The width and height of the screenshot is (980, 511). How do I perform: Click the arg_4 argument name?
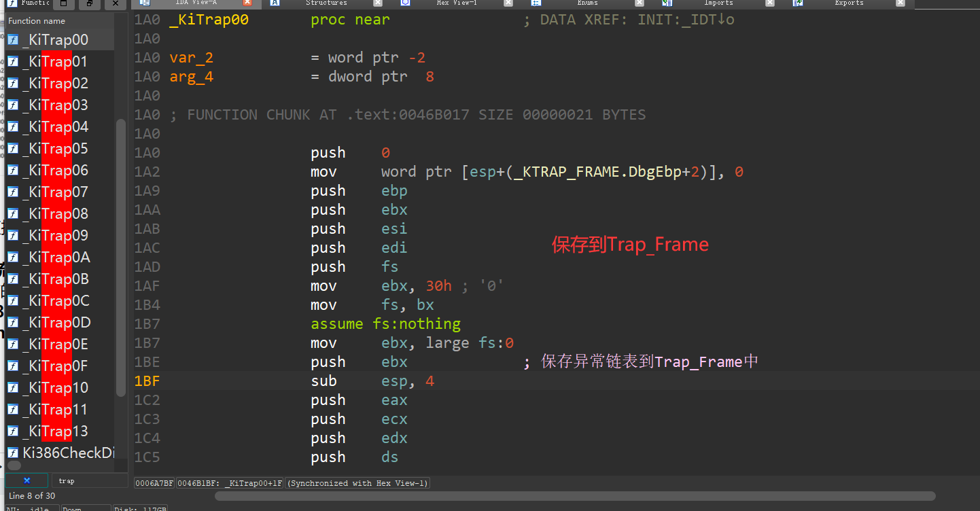pos(191,77)
